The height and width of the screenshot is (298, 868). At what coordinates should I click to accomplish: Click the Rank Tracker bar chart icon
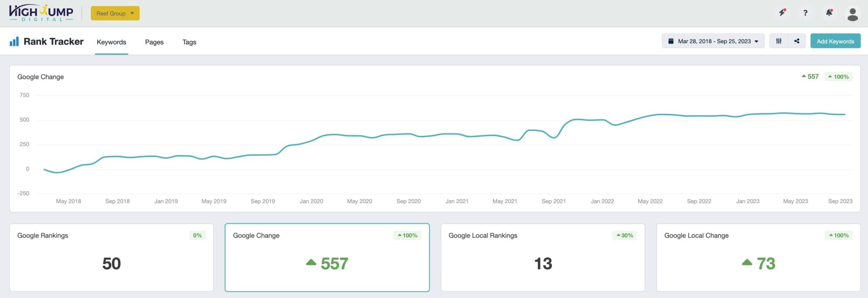pyautogui.click(x=14, y=41)
